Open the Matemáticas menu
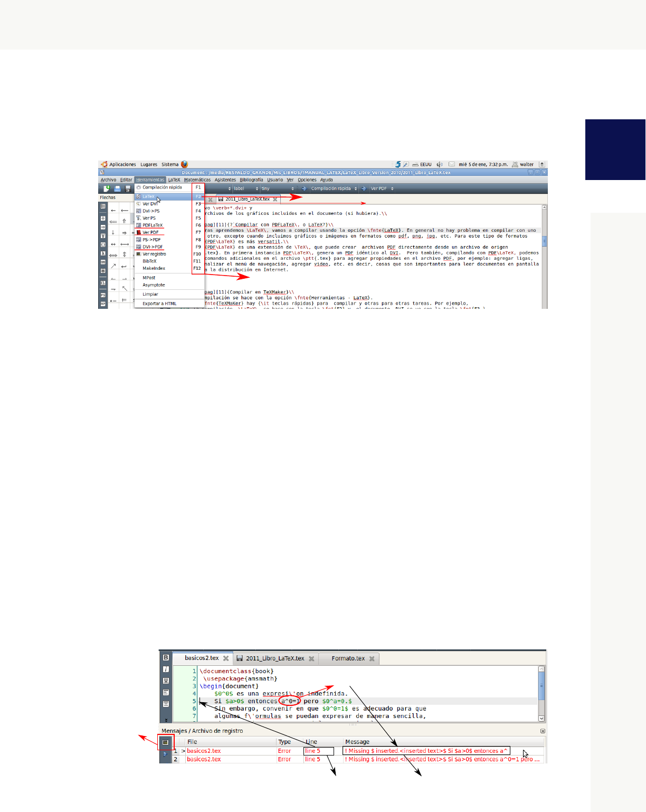This screenshot has height=812, width=646. tap(197, 180)
